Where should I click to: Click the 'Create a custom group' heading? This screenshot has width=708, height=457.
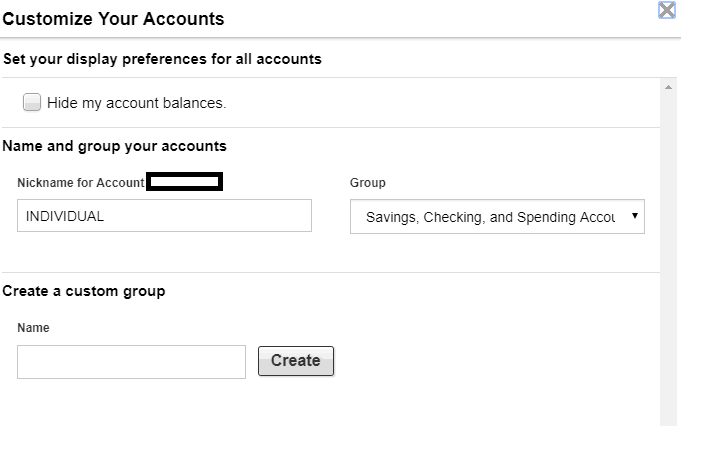(84, 291)
